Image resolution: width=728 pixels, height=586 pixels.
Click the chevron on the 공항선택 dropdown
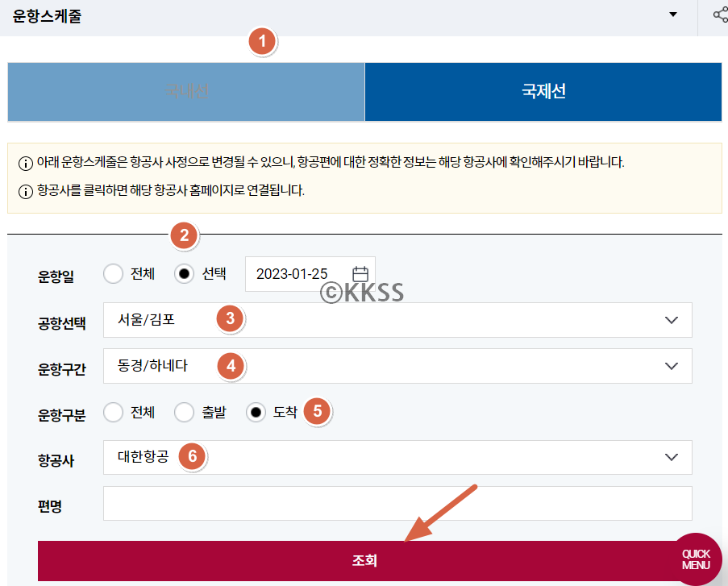(x=672, y=320)
